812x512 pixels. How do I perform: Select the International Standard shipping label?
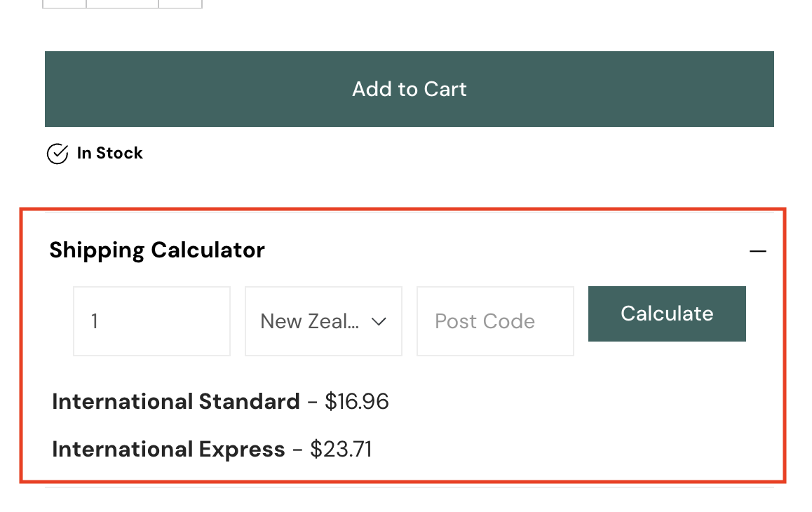click(176, 402)
